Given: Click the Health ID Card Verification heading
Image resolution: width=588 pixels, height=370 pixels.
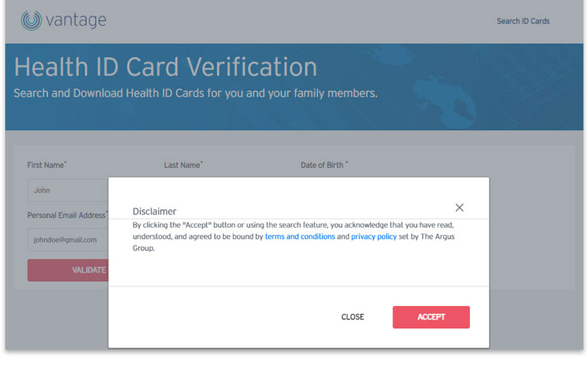Looking at the screenshot, I should 165,67.
